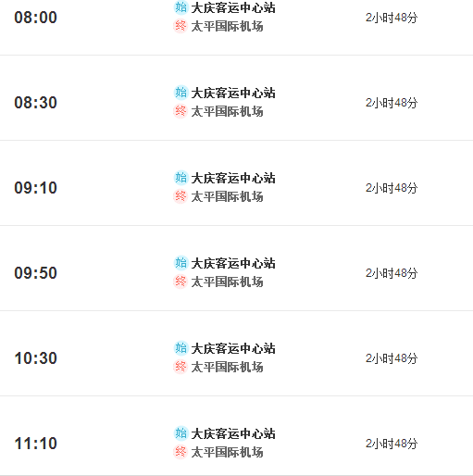Click the blue 始 icon in the 11:10 row
473x476 pixels.
(x=180, y=433)
